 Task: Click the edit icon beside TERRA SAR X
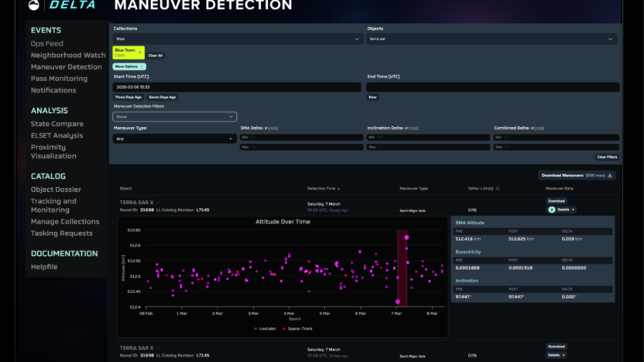158,203
